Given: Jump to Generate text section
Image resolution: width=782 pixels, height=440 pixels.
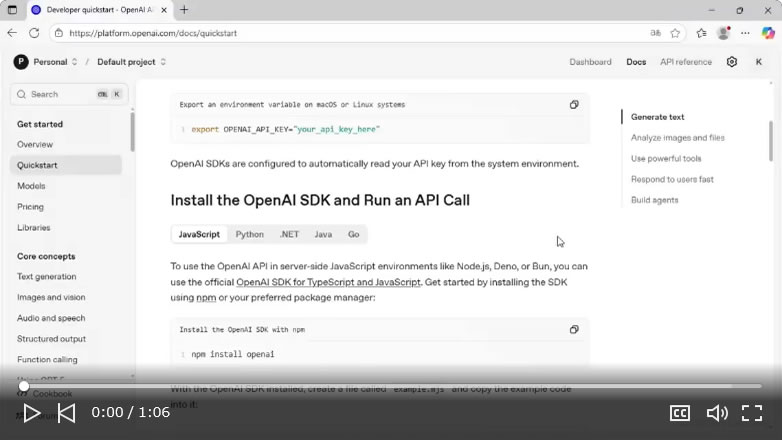Looking at the screenshot, I should point(657,117).
